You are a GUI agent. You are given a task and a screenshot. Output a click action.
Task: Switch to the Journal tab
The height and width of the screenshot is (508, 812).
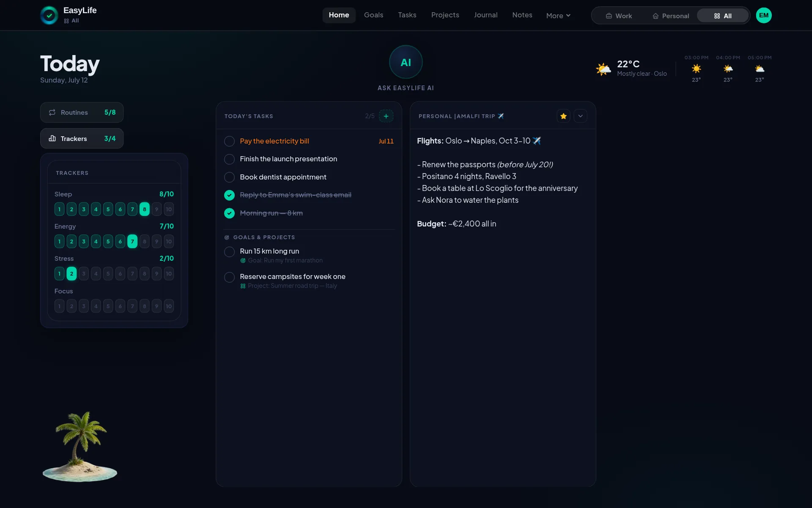pyautogui.click(x=486, y=15)
